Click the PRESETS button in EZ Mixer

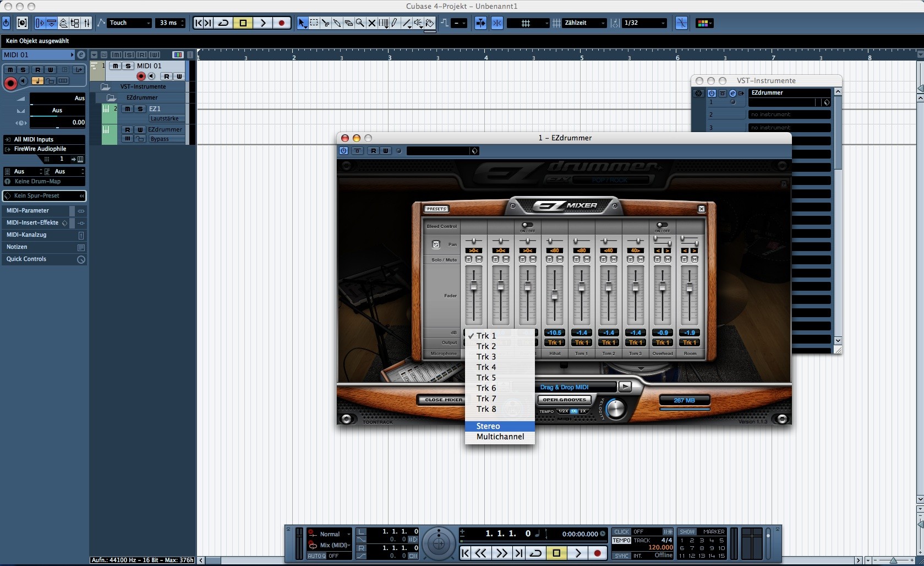pyautogui.click(x=436, y=209)
